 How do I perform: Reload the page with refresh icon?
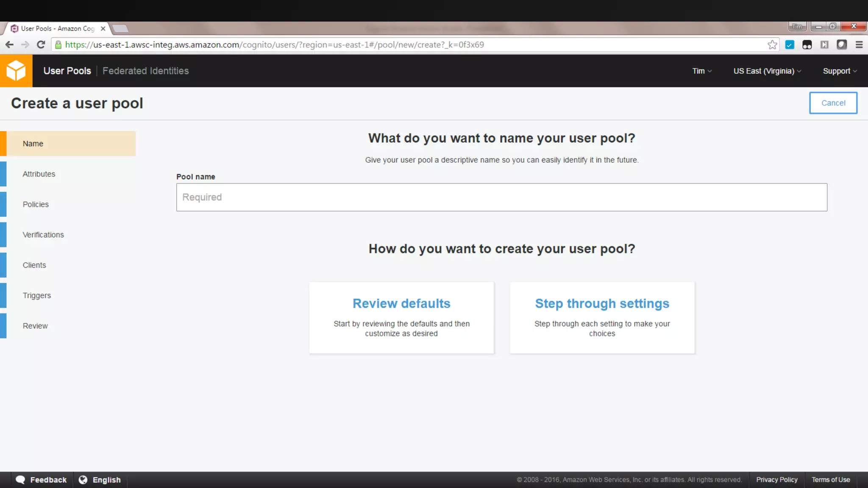click(41, 45)
